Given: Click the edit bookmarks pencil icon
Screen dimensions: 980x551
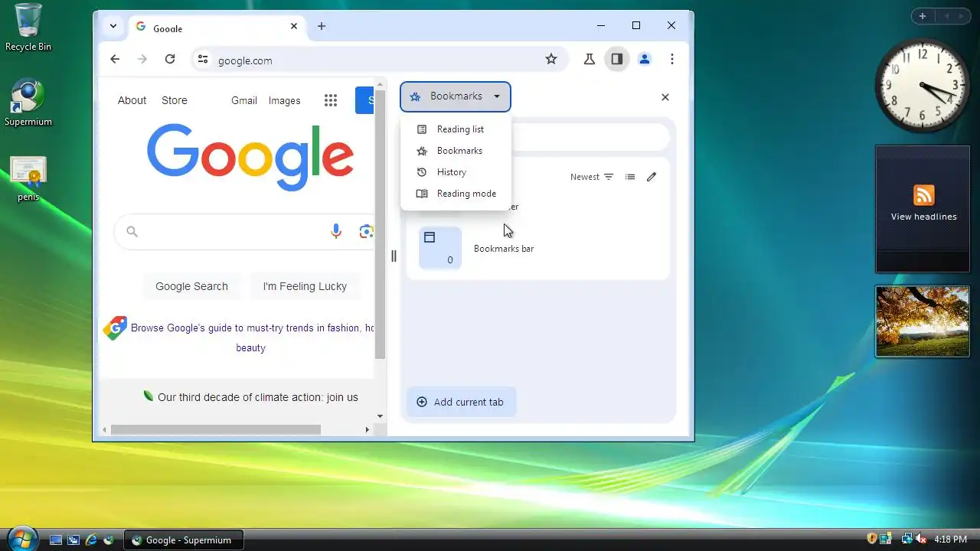Looking at the screenshot, I should tap(652, 177).
